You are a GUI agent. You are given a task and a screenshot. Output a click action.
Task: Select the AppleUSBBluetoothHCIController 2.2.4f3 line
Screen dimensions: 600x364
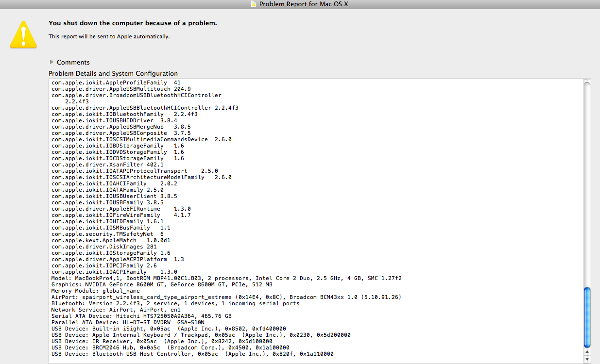(x=145, y=108)
